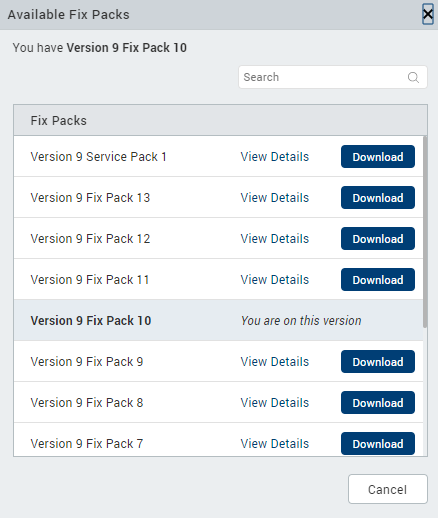The height and width of the screenshot is (518, 438).
Task: Download Version 9 Fix Pack 8
Action: [378, 403]
